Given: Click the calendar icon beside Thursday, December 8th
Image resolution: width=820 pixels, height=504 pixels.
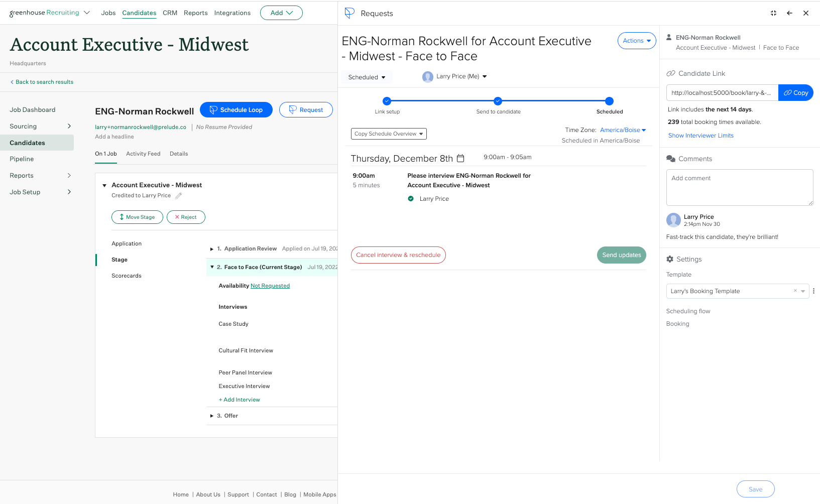Looking at the screenshot, I should (x=460, y=158).
